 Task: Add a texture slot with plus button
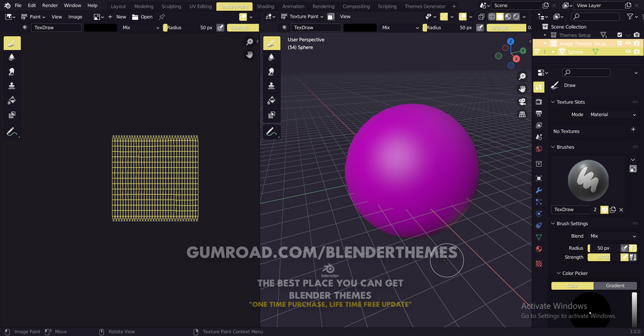tap(633, 130)
